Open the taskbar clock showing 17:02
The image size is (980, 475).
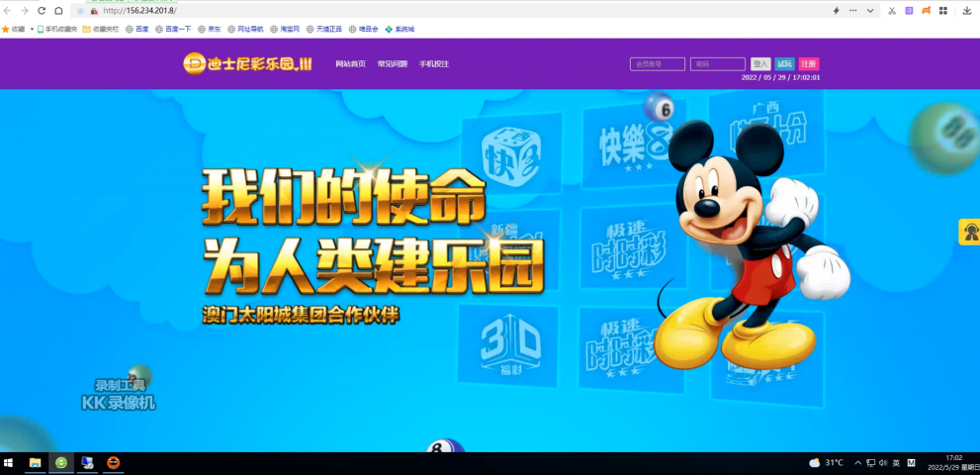pyautogui.click(x=953, y=463)
